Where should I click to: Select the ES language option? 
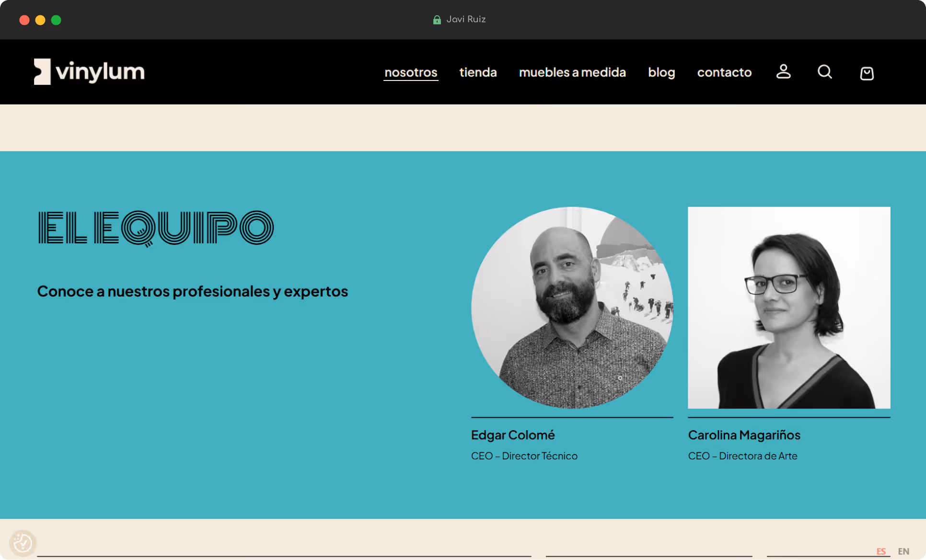(881, 551)
